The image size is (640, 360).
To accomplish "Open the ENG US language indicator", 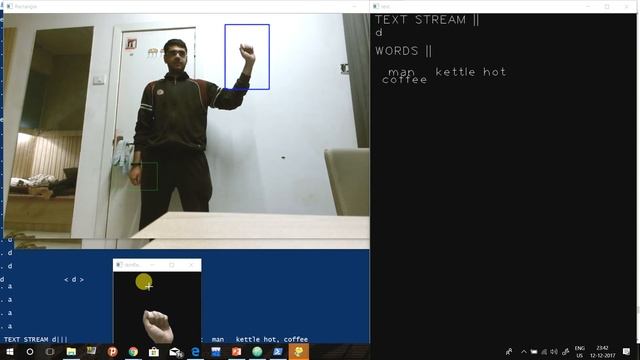I will 580,352.
